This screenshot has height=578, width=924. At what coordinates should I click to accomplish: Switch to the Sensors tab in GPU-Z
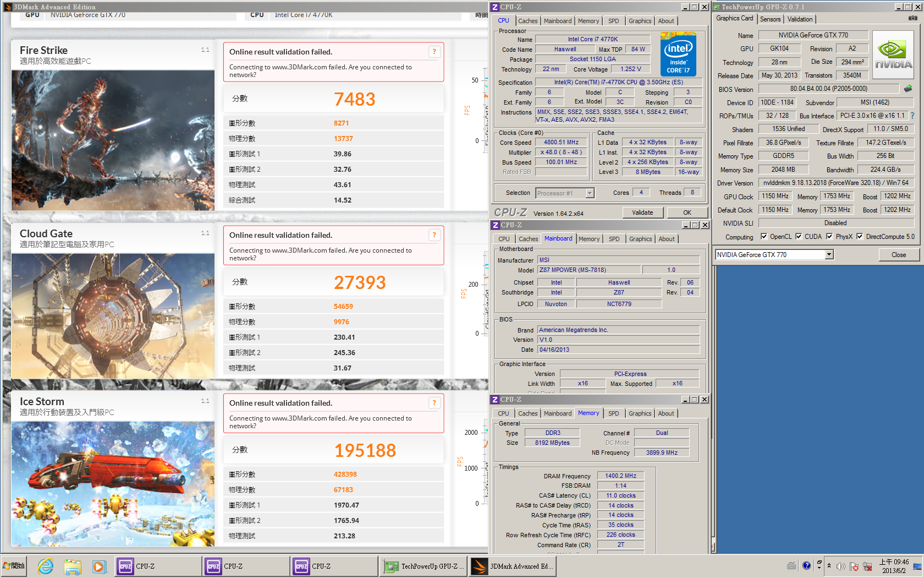pos(770,19)
